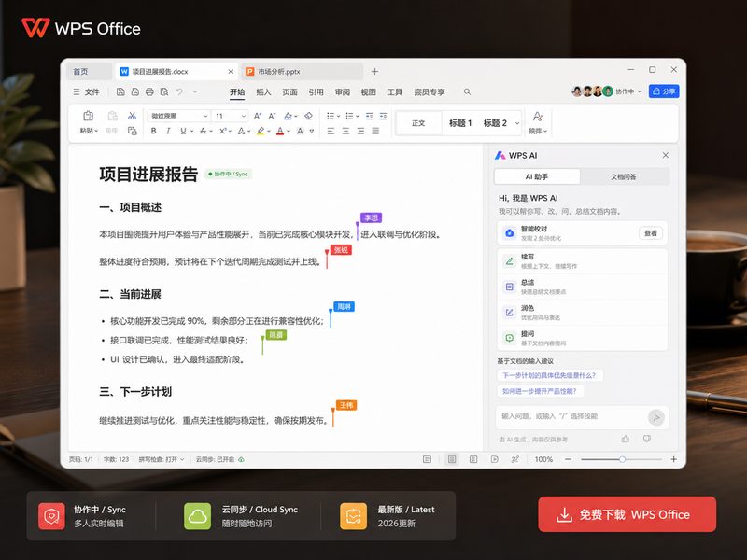Toggle italic formatting I
This screenshot has height=560, width=747.
tap(168, 131)
